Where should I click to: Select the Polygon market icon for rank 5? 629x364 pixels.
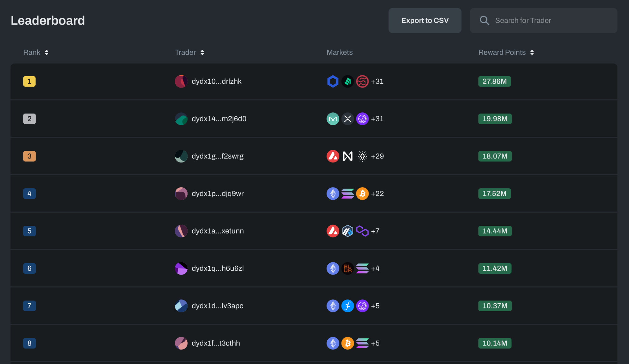tap(362, 231)
